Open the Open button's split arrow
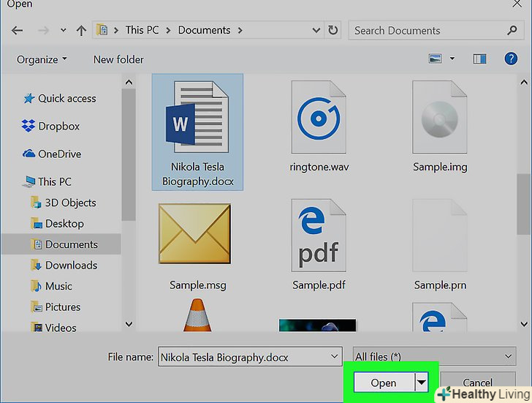Image resolution: width=532 pixels, height=403 pixels. (x=421, y=383)
